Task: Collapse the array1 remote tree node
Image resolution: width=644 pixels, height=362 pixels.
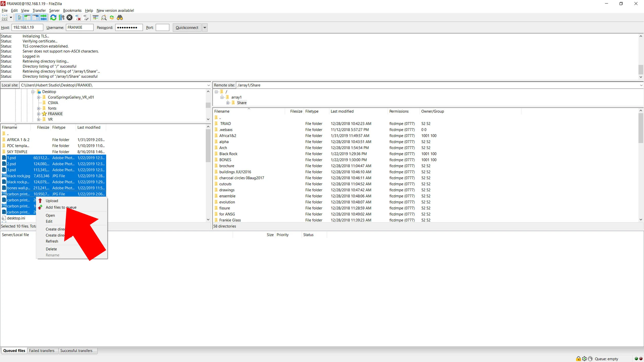Action: [222, 97]
